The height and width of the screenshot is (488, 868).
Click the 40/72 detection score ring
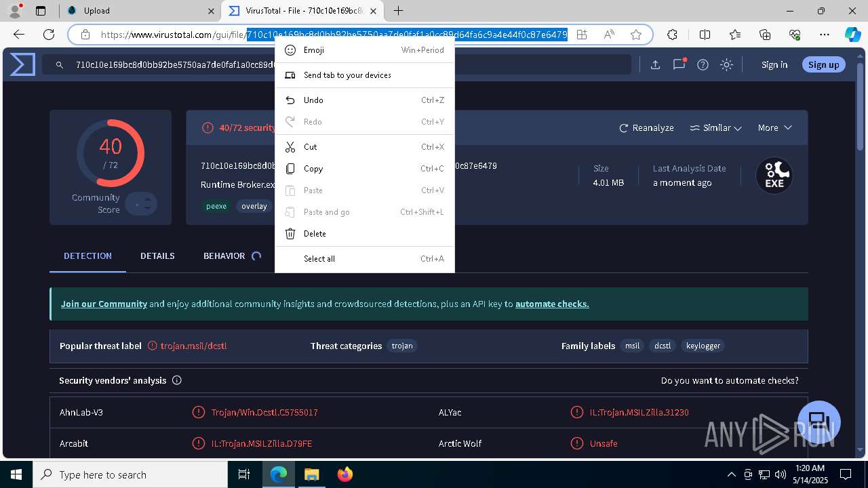(110, 153)
